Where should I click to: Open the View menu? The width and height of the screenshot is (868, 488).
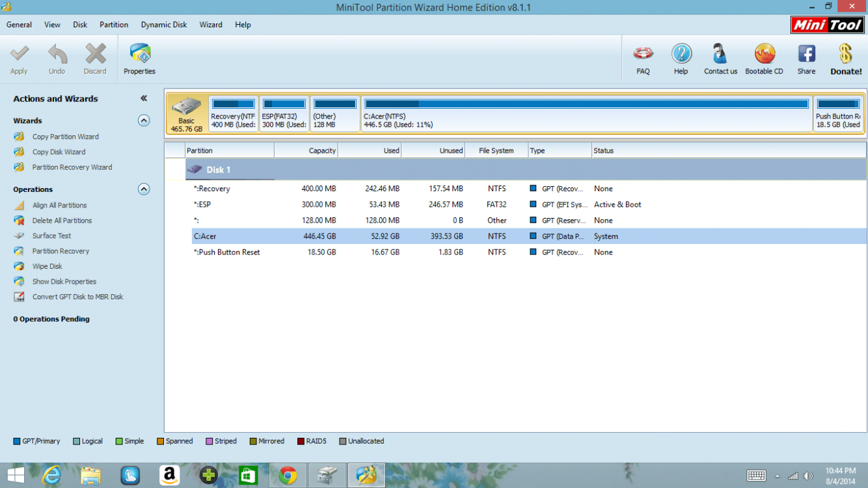(x=52, y=25)
